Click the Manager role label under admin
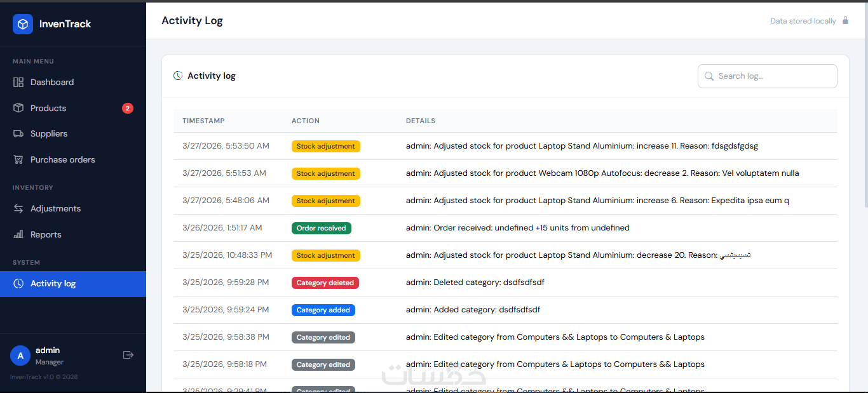This screenshot has width=868, height=393. (x=50, y=362)
